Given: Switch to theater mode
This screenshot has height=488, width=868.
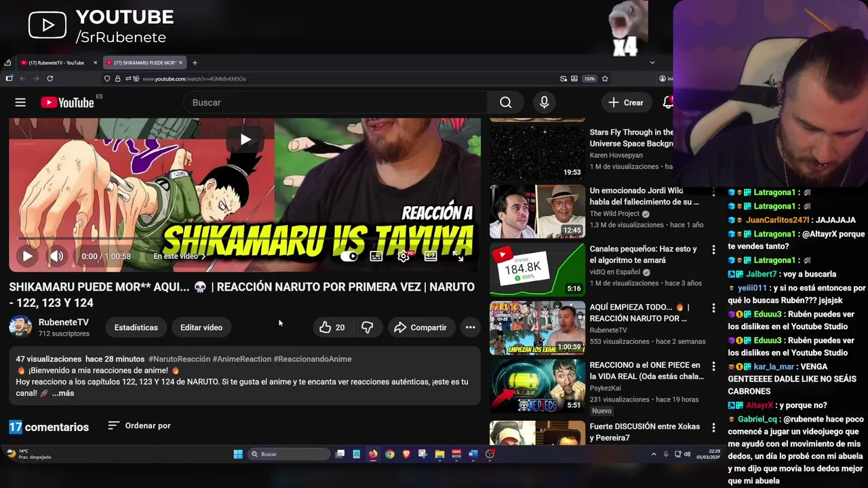Looking at the screenshot, I should point(431,256).
